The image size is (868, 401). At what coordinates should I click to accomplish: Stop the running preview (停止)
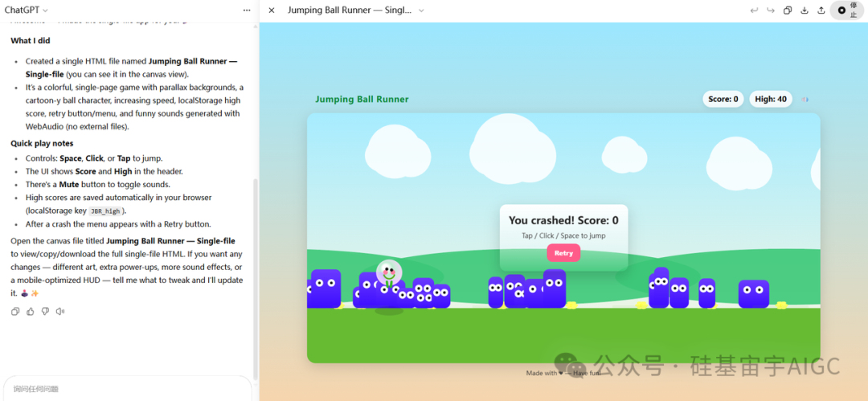(849, 10)
